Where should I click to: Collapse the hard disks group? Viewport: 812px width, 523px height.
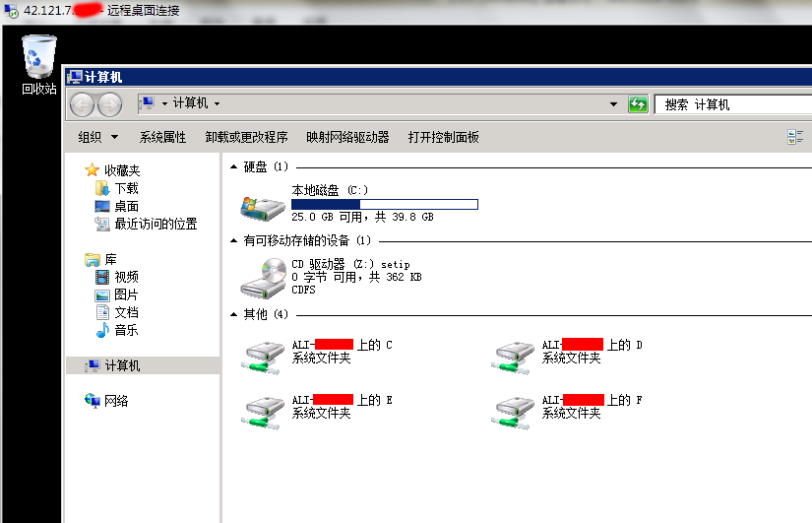[x=233, y=166]
